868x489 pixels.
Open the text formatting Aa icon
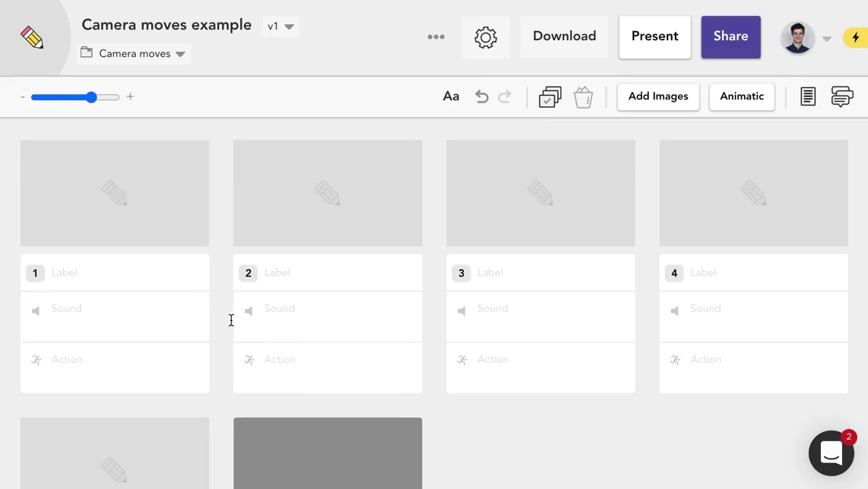click(451, 96)
